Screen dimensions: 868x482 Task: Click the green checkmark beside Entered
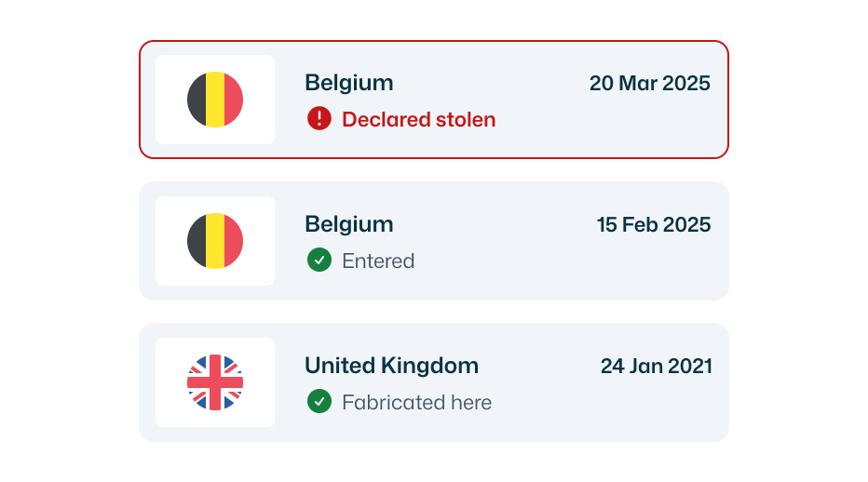pyautogui.click(x=319, y=261)
